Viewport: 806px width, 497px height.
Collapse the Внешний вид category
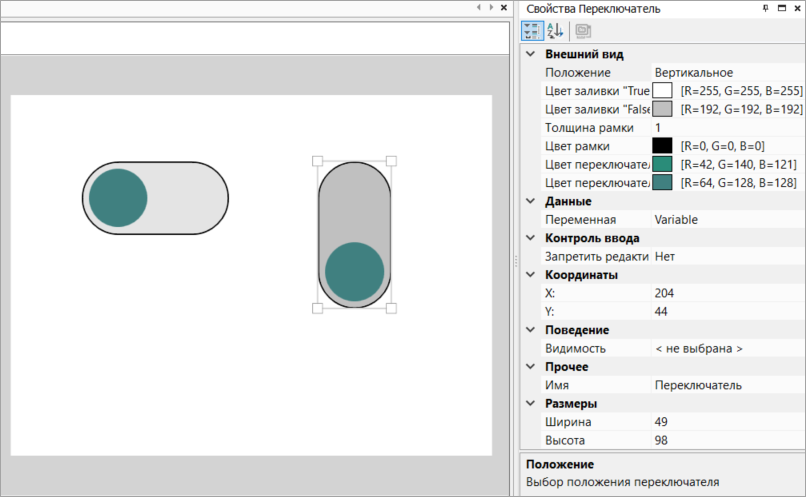click(530, 54)
